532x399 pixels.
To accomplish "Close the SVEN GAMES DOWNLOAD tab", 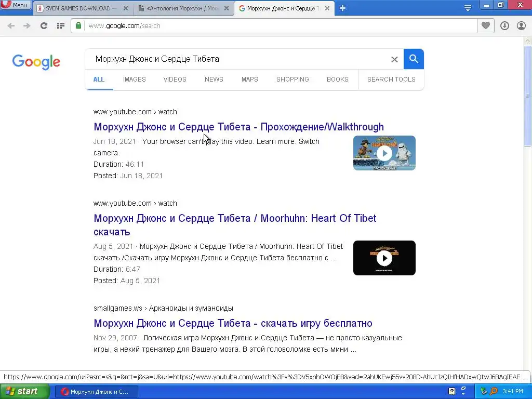I will [126, 8].
